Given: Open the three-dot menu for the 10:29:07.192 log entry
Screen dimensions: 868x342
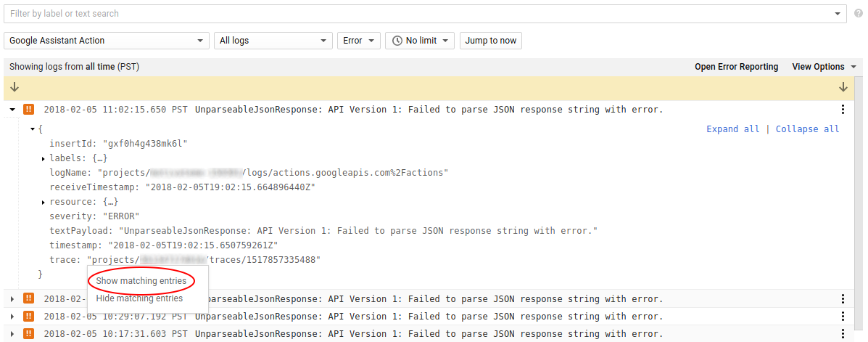Looking at the screenshot, I should click(x=843, y=317).
